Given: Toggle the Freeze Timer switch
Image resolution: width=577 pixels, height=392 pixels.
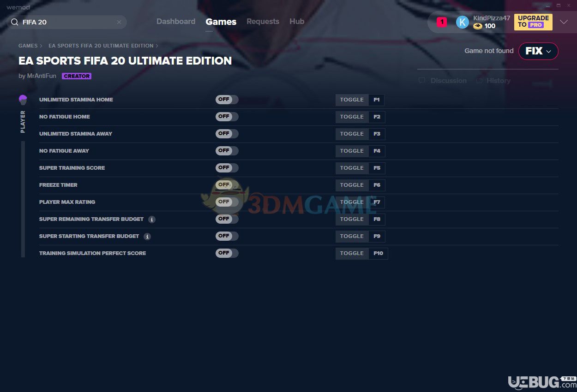Looking at the screenshot, I should (x=227, y=185).
